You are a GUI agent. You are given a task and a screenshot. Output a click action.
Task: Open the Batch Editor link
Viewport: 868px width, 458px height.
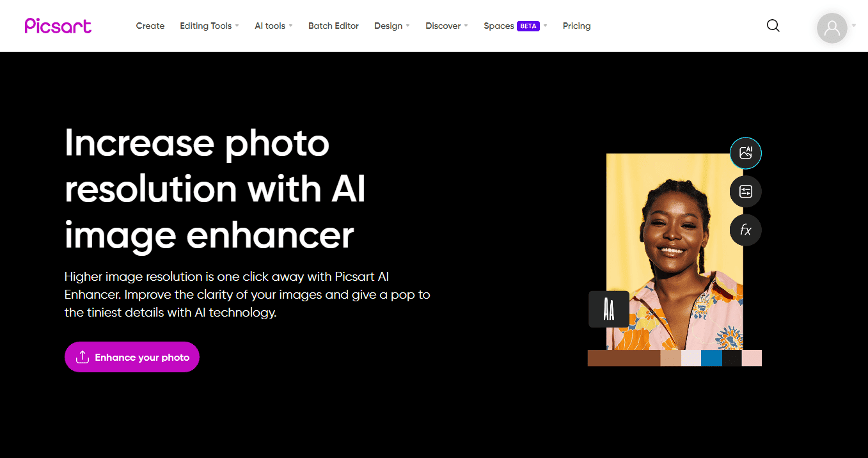(333, 26)
